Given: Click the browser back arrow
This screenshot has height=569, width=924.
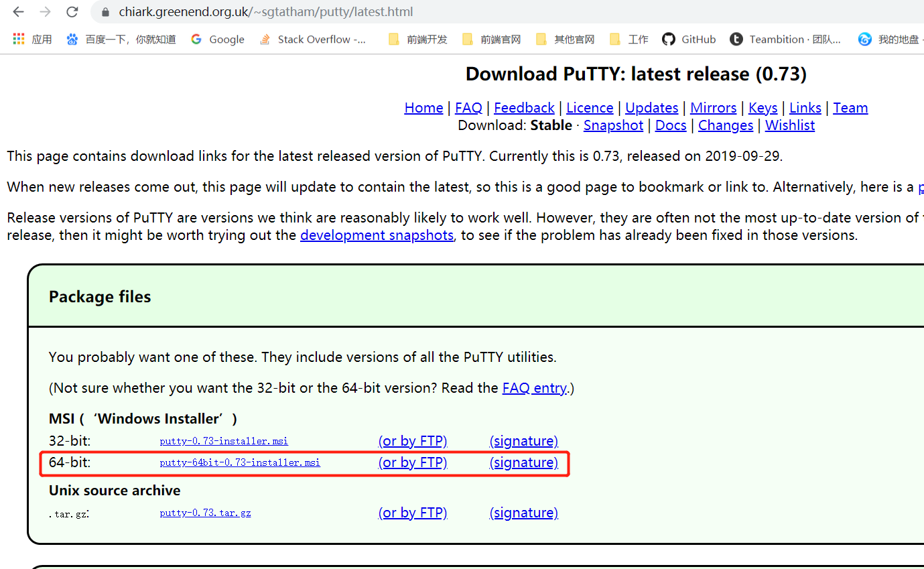Looking at the screenshot, I should coord(18,11).
